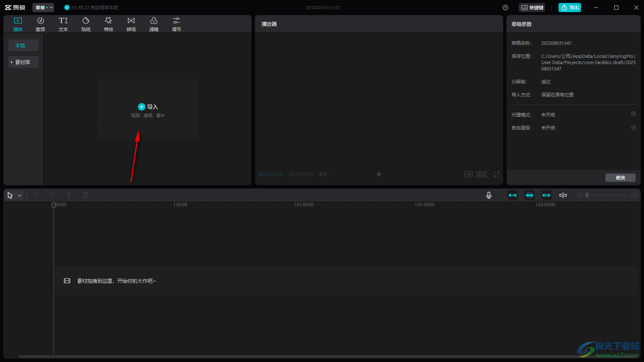Click the undo arrow in timeline toolbar
This screenshot has width=644, height=362.
(35, 195)
